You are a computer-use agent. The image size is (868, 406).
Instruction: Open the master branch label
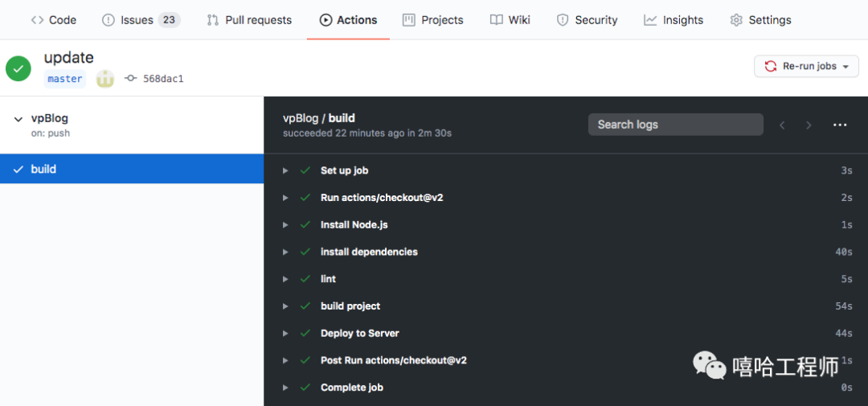65,79
